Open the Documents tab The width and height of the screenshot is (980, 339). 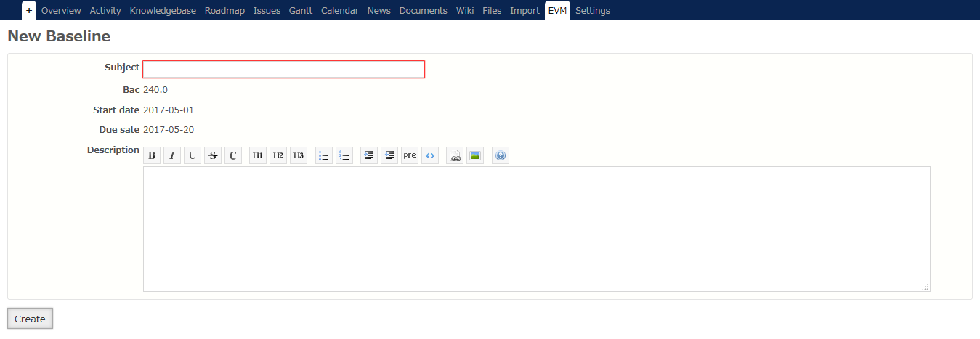click(x=424, y=10)
